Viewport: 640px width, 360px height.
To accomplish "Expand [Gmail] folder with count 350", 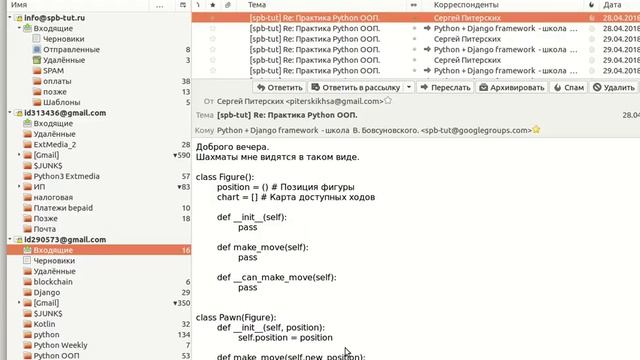I will (x=19, y=303).
